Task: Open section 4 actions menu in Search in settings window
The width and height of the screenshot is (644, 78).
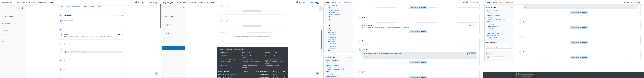Action: [x=638, y=37]
